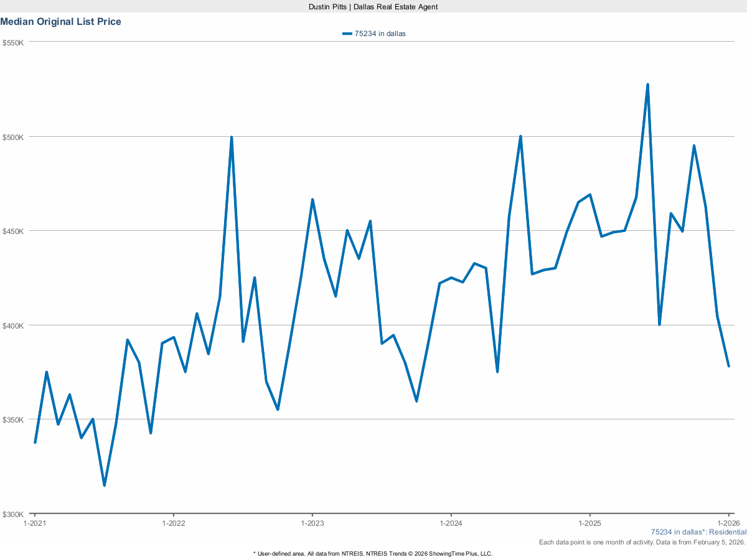Open the '75234 in dallas*: Residential' link
Image resolution: width=747 pixels, height=560 pixels.
(698, 532)
